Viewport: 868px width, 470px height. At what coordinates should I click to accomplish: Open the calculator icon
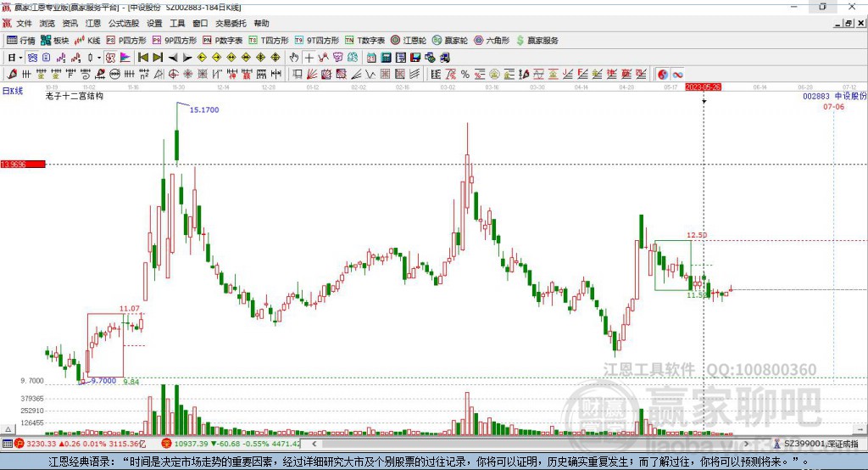coord(386,58)
